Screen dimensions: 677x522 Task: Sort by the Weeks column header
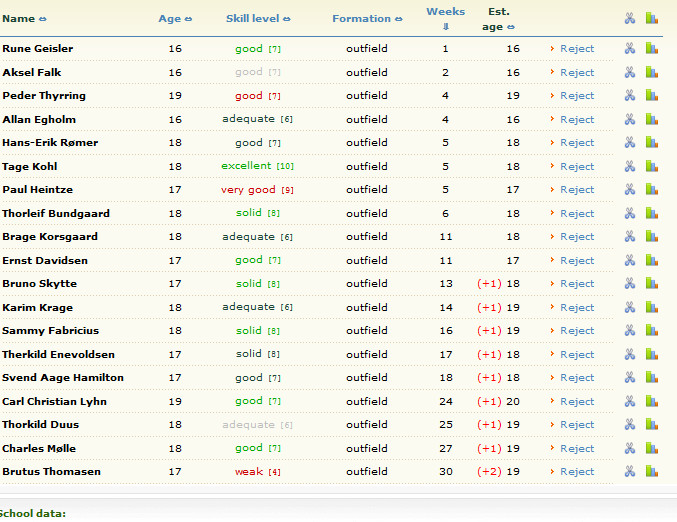(x=446, y=19)
